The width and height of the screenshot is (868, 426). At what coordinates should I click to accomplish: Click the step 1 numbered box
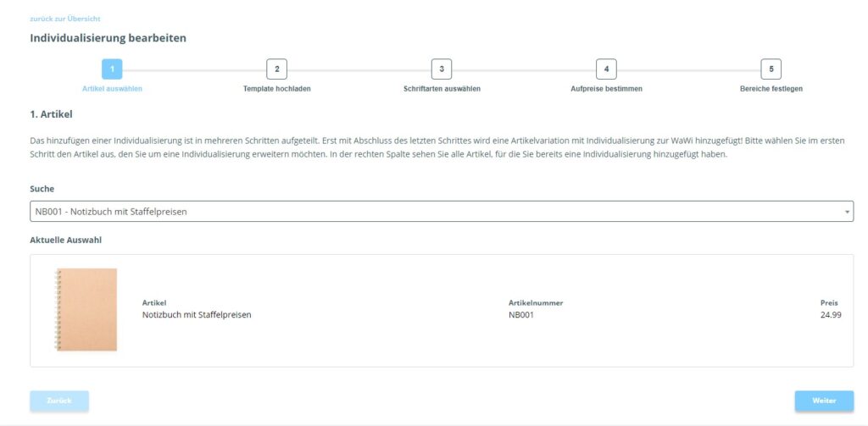pos(112,69)
